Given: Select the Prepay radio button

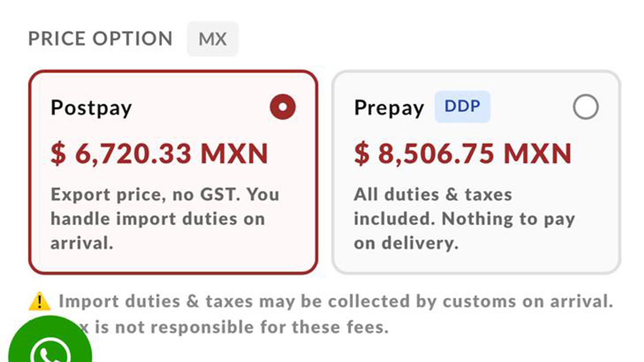Looking at the screenshot, I should pos(586,107).
